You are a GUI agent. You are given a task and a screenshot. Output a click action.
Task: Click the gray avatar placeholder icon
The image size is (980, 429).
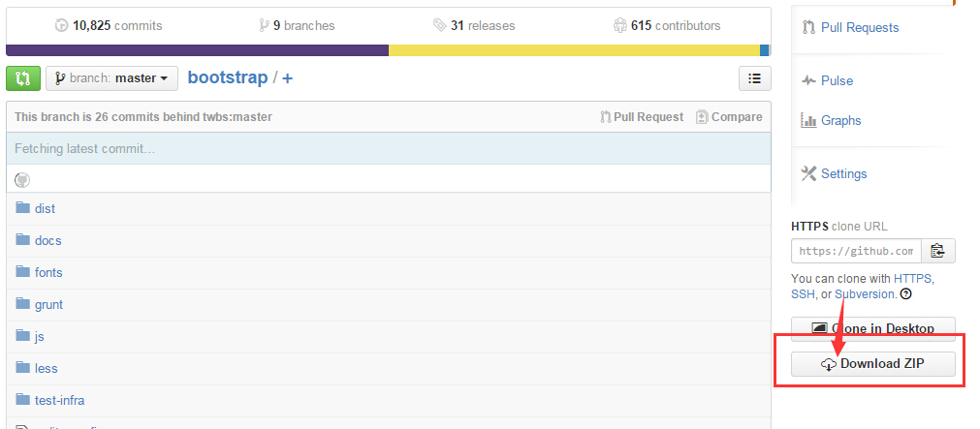click(22, 180)
